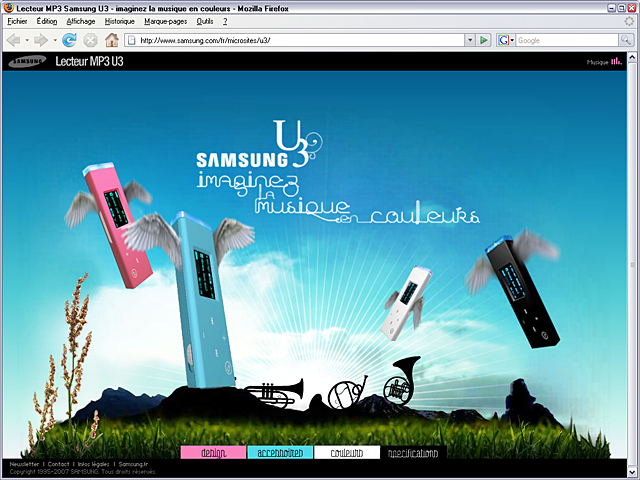Click the Samsung logo in page header

coord(27,62)
